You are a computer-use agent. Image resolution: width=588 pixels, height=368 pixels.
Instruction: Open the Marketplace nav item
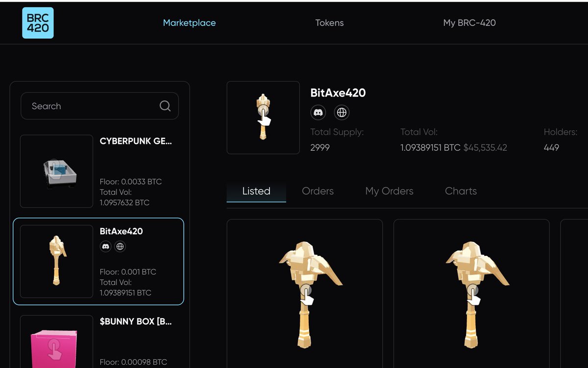coord(189,23)
